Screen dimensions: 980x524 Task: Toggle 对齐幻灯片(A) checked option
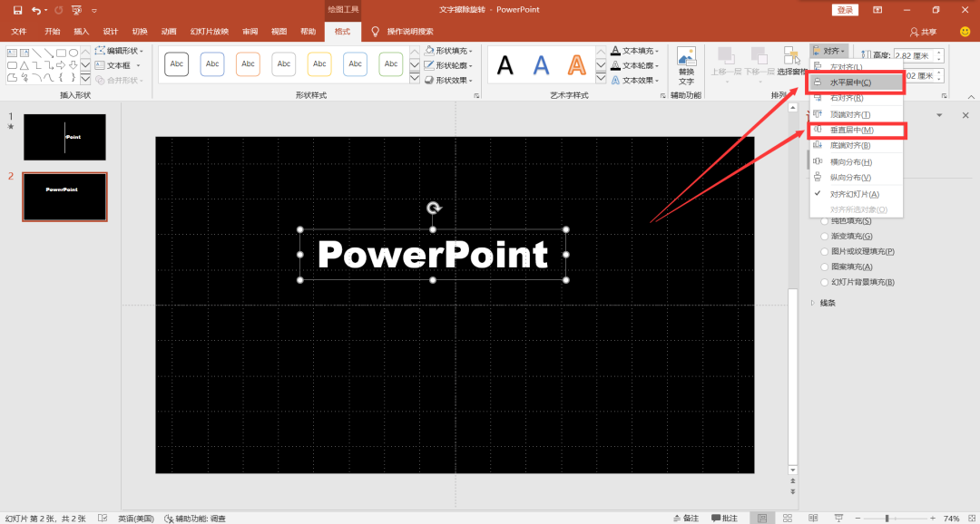point(857,194)
